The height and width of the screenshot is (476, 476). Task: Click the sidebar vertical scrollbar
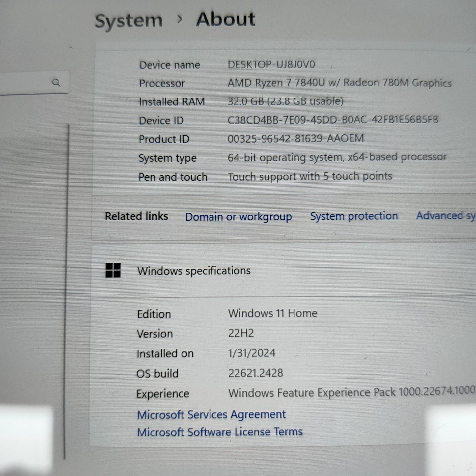pos(67,292)
